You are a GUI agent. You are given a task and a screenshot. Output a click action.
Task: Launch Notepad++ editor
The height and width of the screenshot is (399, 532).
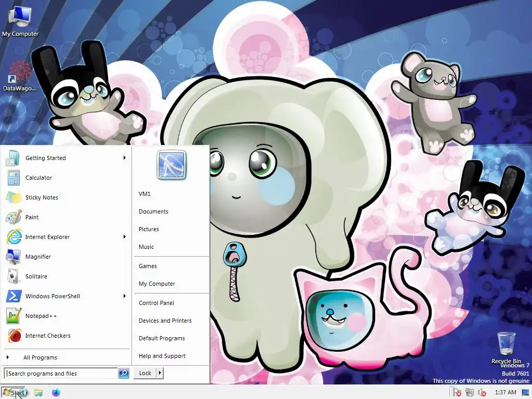point(66,316)
